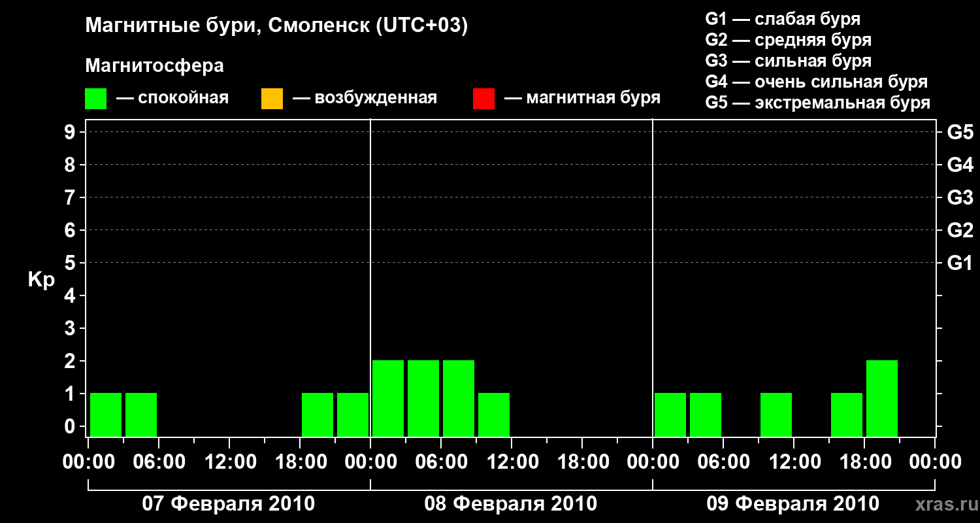Click the green 'спокойная' legend swatch
The height and width of the screenshot is (523, 980).
click(95, 99)
